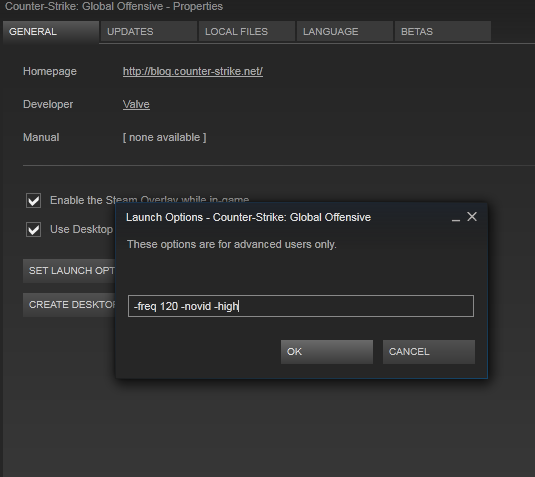This screenshot has height=477, width=535.
Task: Disable the Steam Overlay checkbox
Action: [x=33, y=200]
